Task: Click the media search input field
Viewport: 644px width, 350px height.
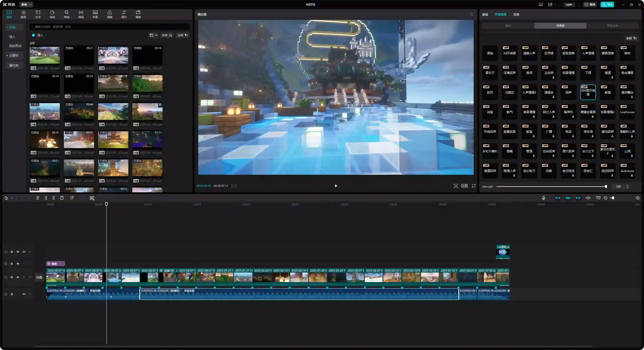Action: coord(110,27)
